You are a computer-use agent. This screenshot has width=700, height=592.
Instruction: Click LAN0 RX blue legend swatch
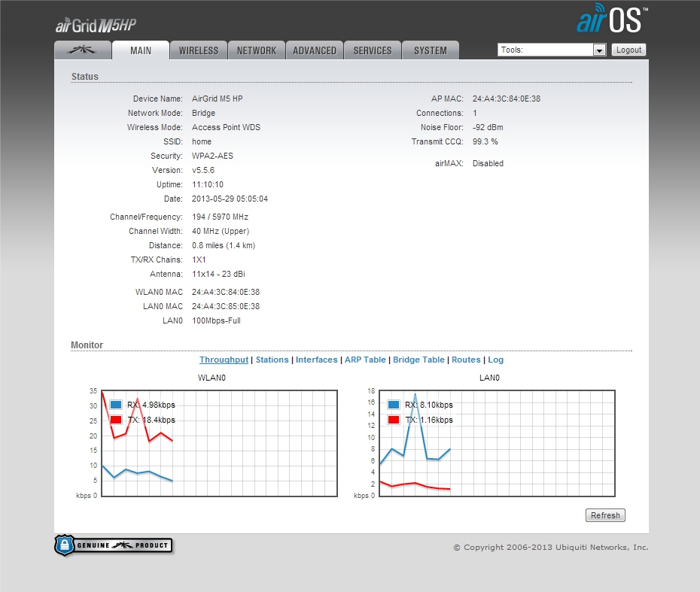point(394,405)
